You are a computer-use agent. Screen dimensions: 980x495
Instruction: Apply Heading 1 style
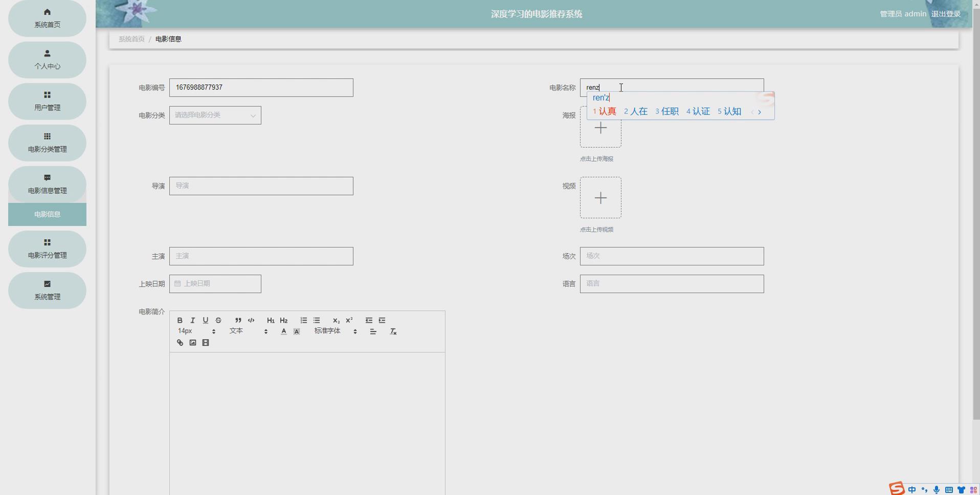(x=271, y=320)
